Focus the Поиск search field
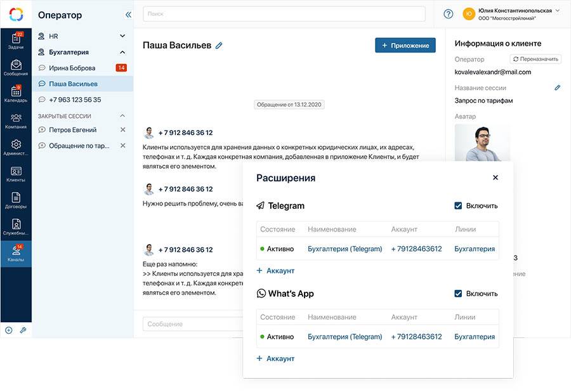571x392 pixels. (284, 14)
